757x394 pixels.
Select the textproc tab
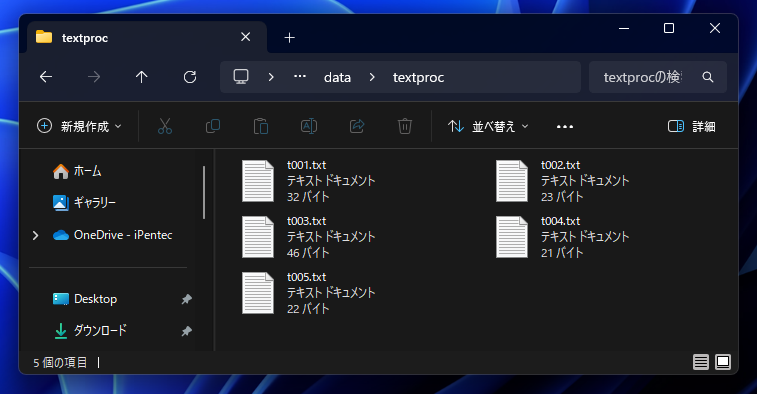point(147,37)
